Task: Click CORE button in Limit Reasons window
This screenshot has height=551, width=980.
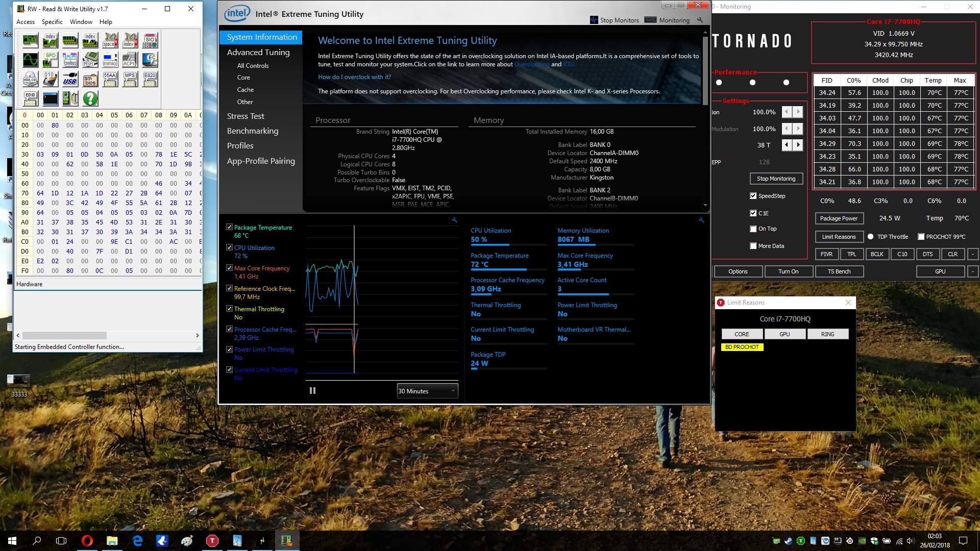Action: click(x=742, y=334)
